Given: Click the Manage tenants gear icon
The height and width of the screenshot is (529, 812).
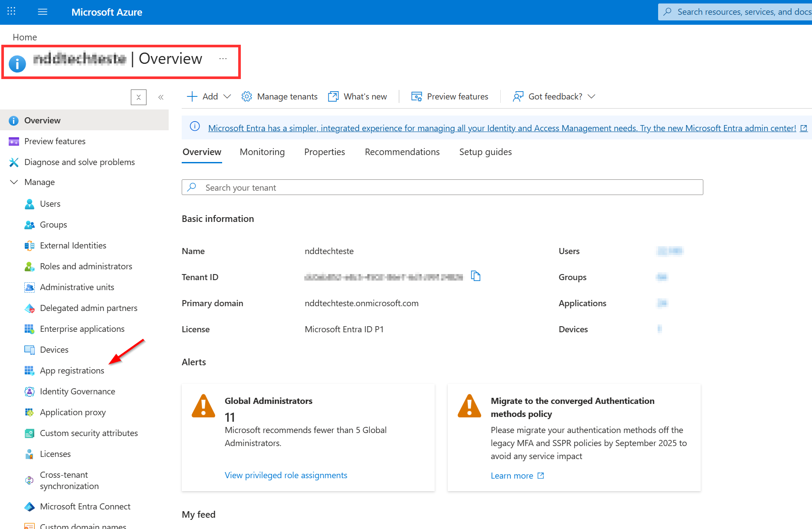Looking at the screenshot, I should click(x=247, y=96).
